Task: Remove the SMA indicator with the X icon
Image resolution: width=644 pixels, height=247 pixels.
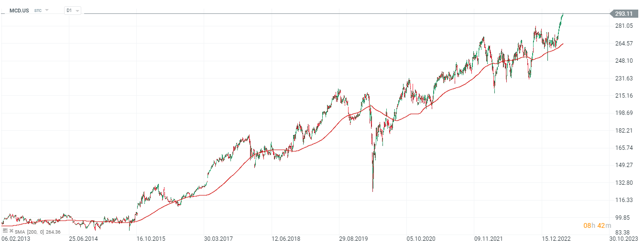Action: click(x=11, y=230)
